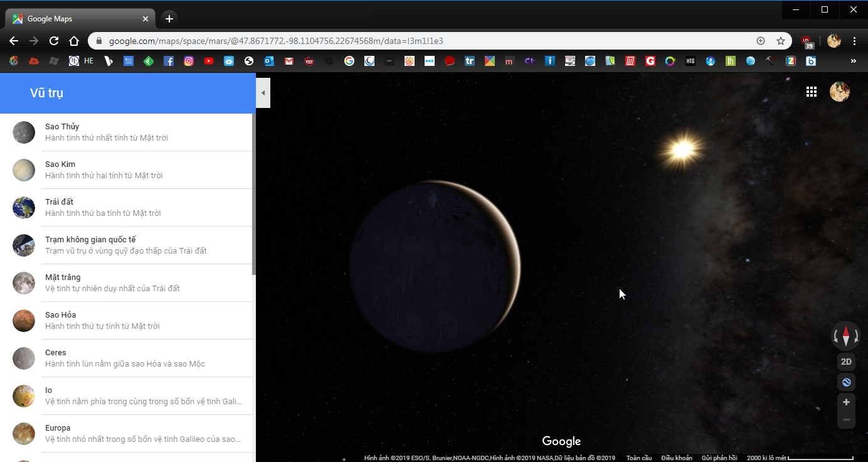Open Ceres dwarf planet entry
The width and height of the screenshot is (868, 462).
(126, 358)
